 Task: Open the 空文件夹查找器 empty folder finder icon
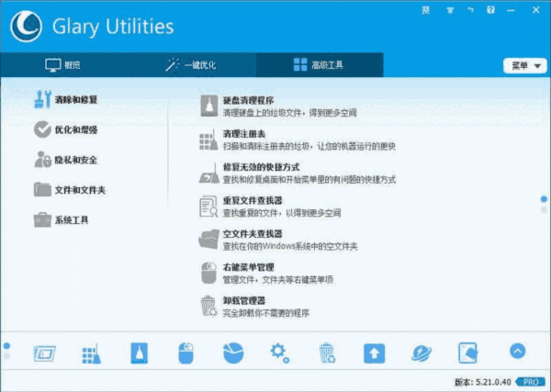(x=208, y=240)
